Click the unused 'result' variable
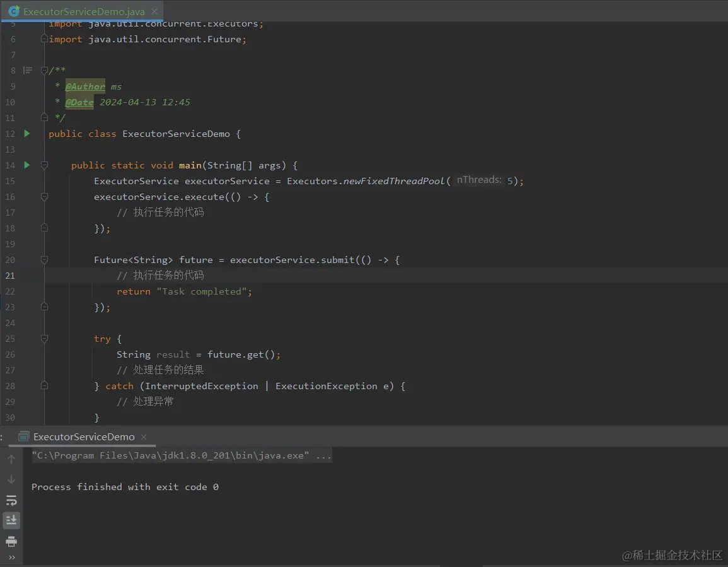This screenshot has height=567, width=728. [x=173, y=354]
